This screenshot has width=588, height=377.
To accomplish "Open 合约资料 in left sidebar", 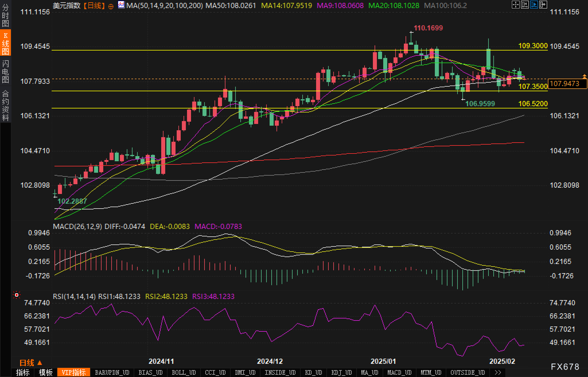I will point(5,105).
